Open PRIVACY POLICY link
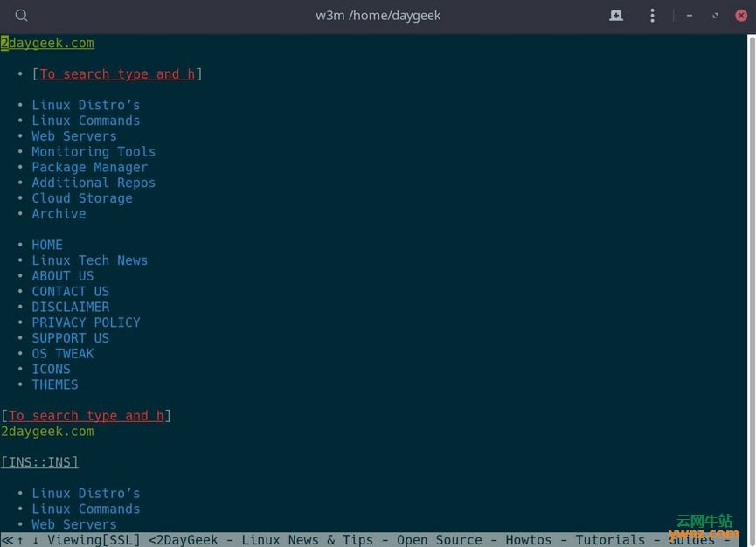The width and height of the screenshot is (756, 547). click(x=86, y=322)
